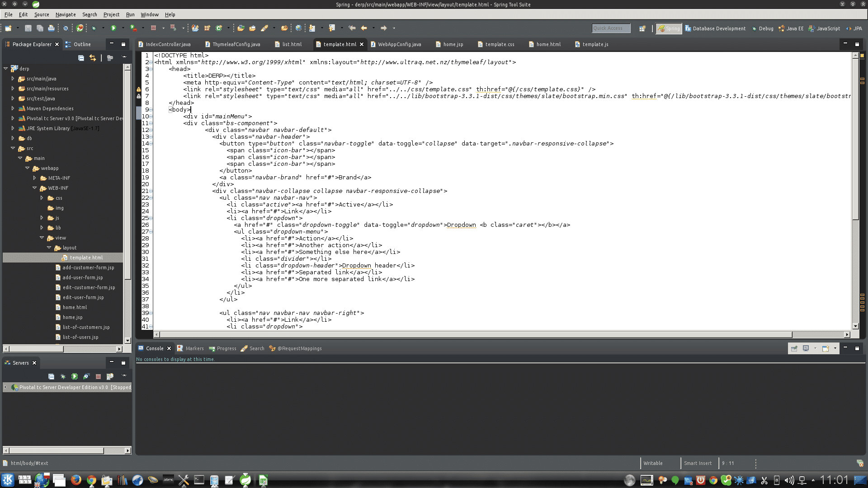Viewport: 868px width, 488px height.
Task: Click the green Run toolbar button
Action: coord(113,28)
